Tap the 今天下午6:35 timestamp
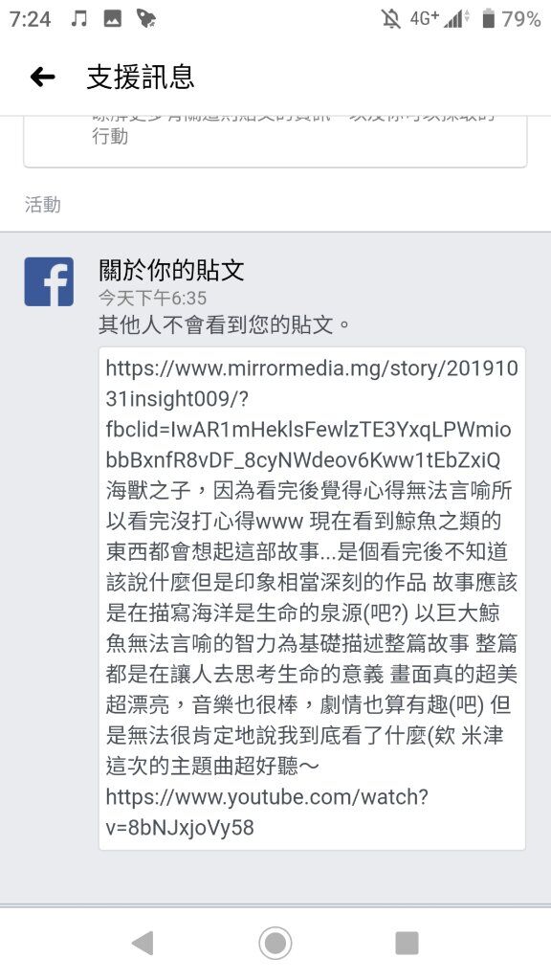Viewport: 551px width, 980px height. pyautogui.click(x=152, y=299)
